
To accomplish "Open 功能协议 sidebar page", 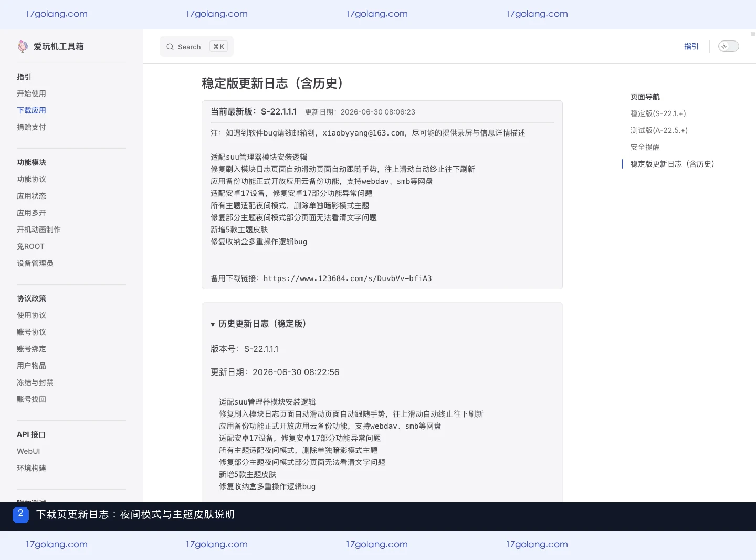I will pos(31,179).
